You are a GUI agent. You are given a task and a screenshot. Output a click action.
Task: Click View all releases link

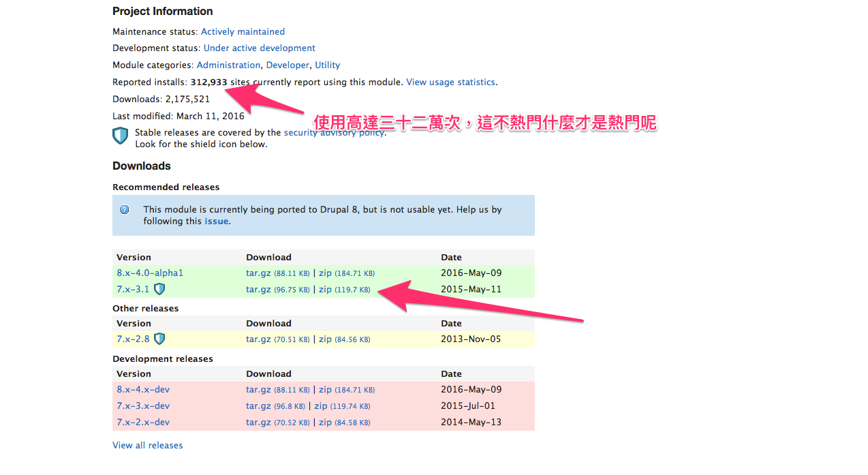coord(148,446)
